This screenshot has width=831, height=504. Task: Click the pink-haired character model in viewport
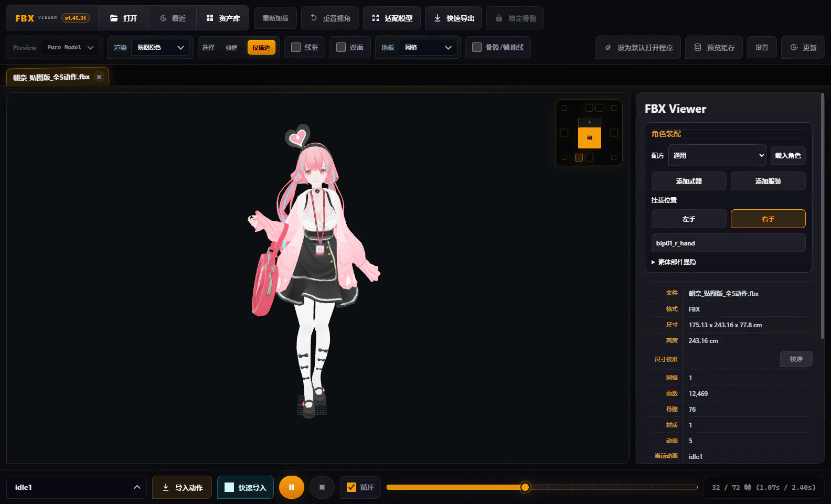click(314, 270)
